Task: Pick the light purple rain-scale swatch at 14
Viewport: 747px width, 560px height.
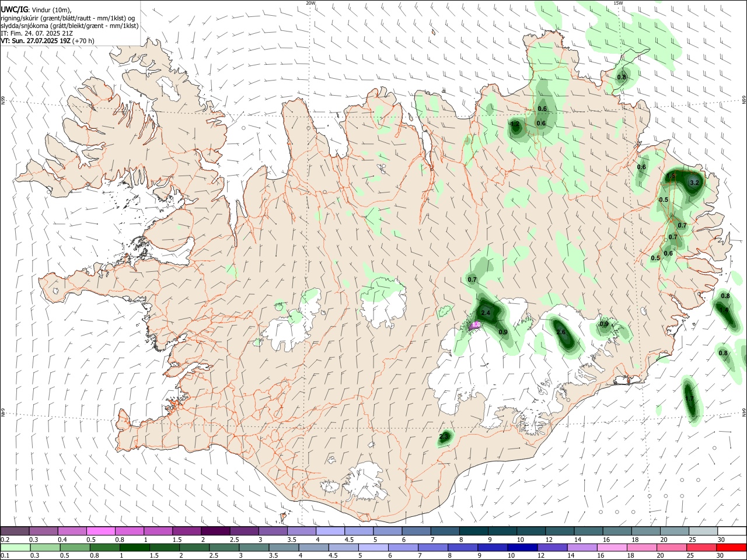Action: point(582,547)
